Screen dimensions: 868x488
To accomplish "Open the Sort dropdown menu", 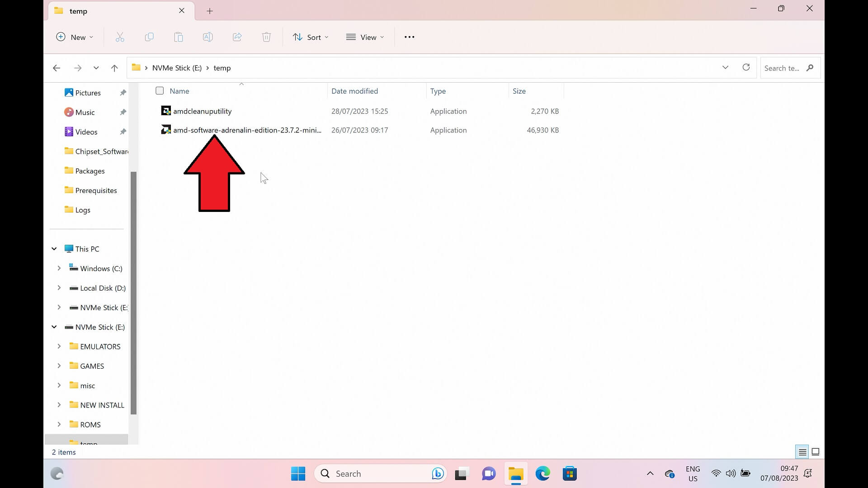I will 311,37.
